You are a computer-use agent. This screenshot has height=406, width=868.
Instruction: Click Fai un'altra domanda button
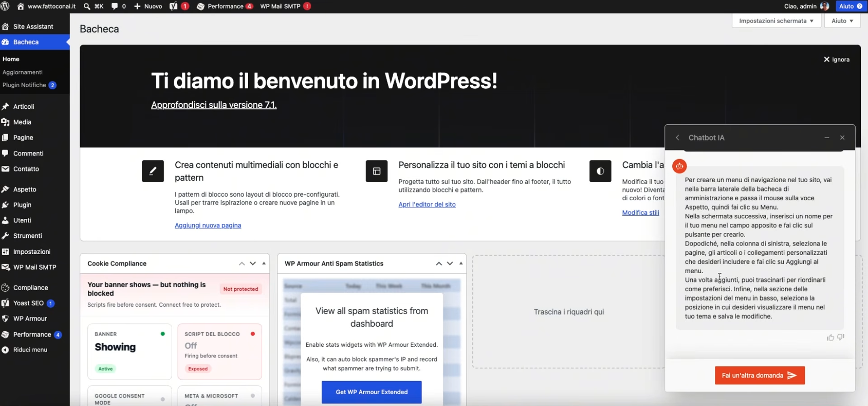click(x=760, y=375)
